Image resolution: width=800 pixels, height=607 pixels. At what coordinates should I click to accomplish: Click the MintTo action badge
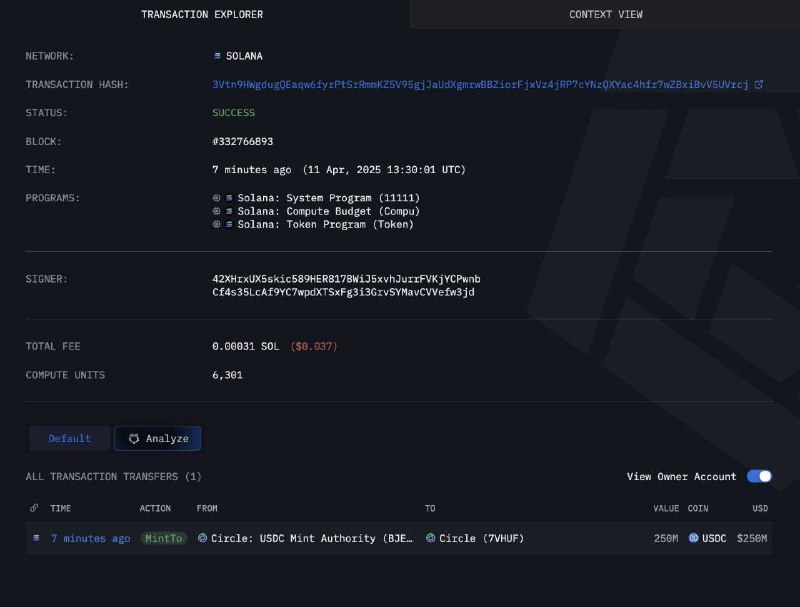163,538
